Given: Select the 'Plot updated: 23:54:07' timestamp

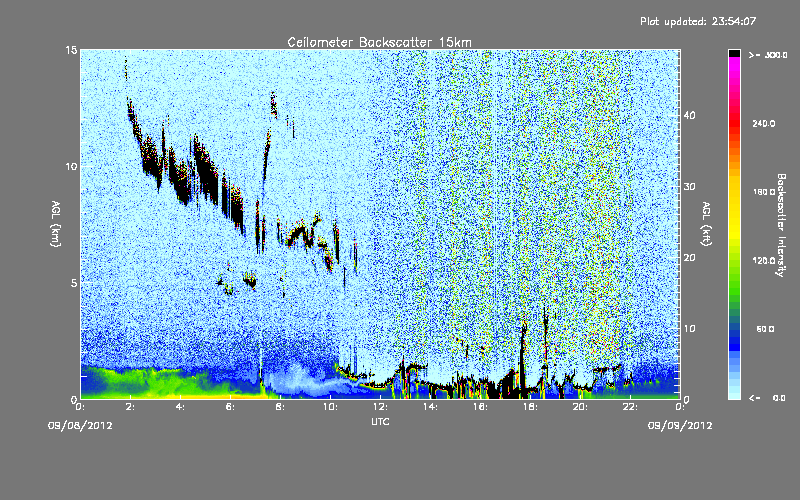Looking at the screenshot, I should [x=698, y=21].
